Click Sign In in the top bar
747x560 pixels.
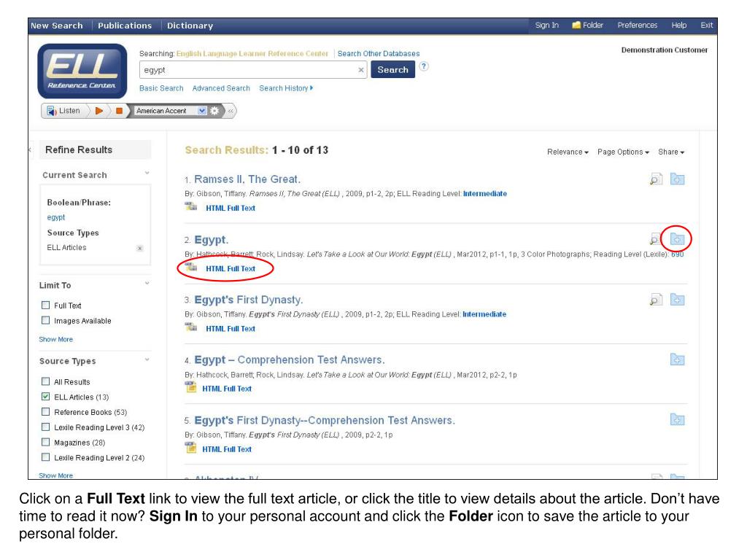[547, 26]
